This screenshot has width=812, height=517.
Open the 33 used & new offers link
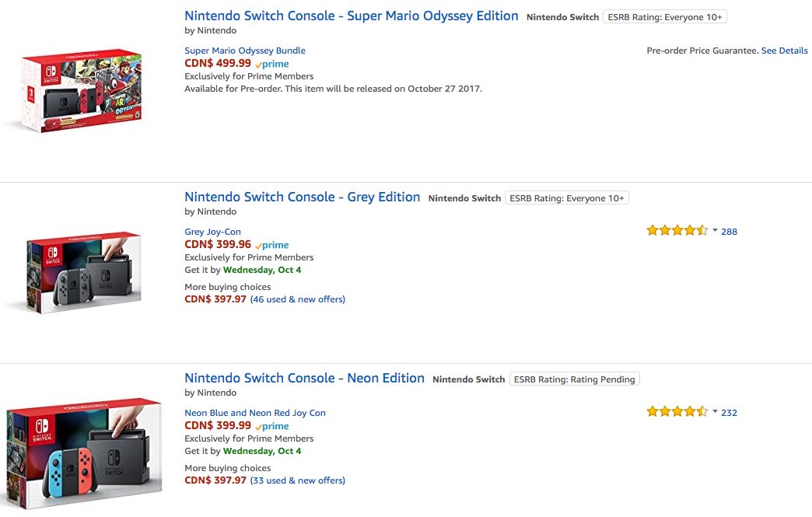[x=297, y=480]
